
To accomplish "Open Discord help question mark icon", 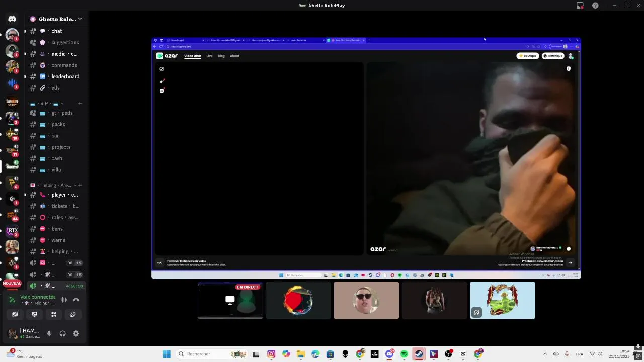I will [595, 6].
